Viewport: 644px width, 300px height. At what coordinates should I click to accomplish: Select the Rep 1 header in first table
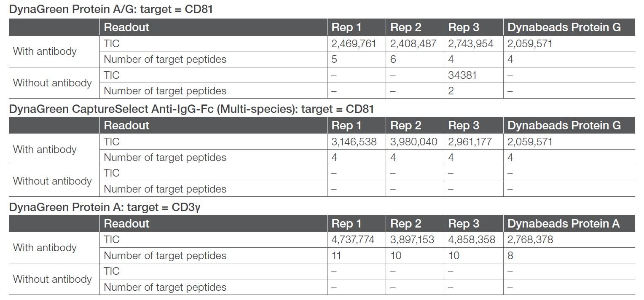[346, 27]
